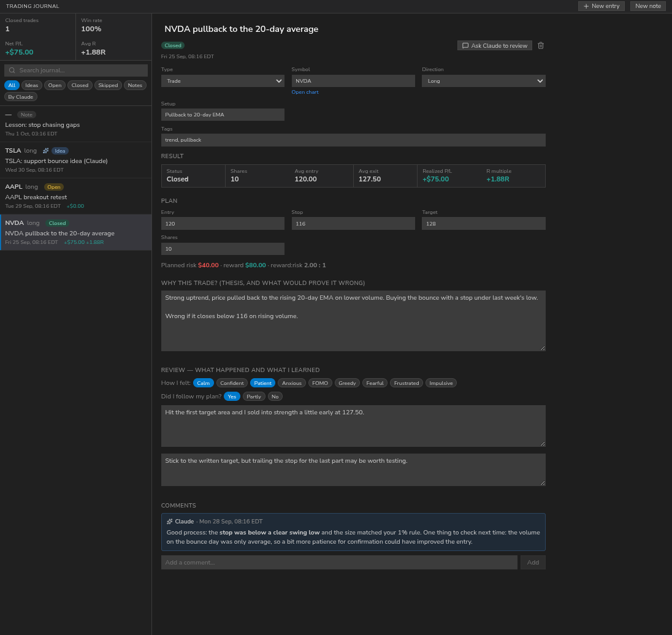
Task: Toggle the Greedy feeling chip
Action: [347, 383]
